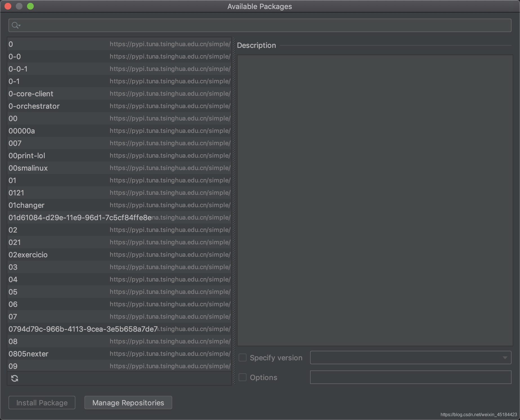Select package "06"

[119, 304]
